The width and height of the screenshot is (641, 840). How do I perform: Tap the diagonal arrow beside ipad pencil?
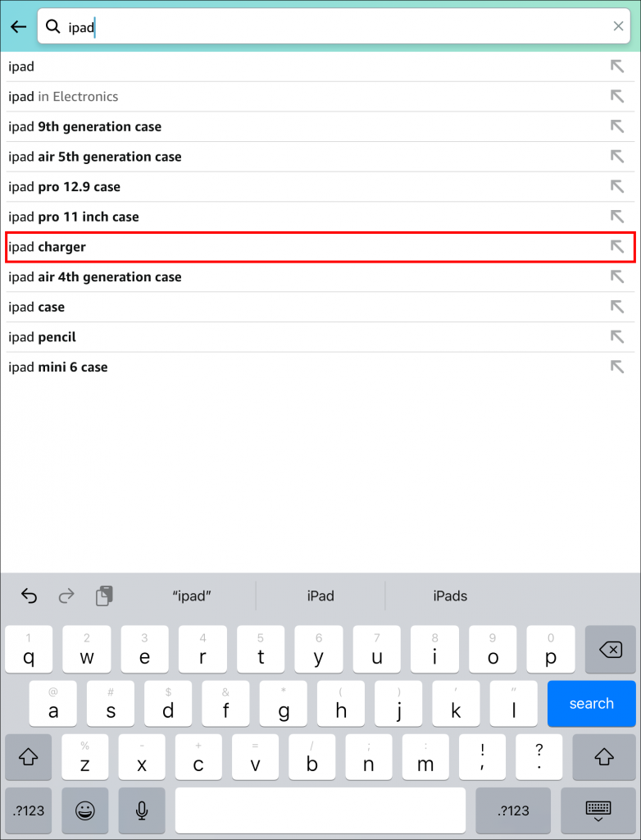[x=616, y=336]
